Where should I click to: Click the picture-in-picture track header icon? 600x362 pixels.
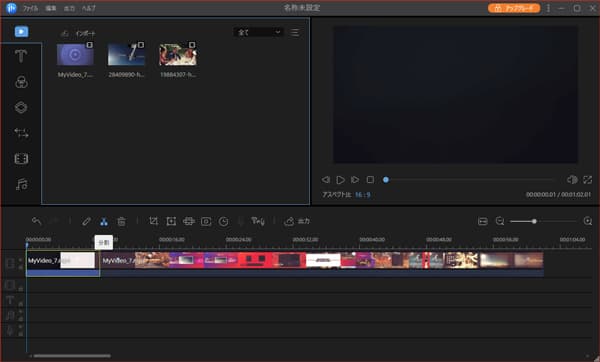pyautogui.click(x=10, y=285)
